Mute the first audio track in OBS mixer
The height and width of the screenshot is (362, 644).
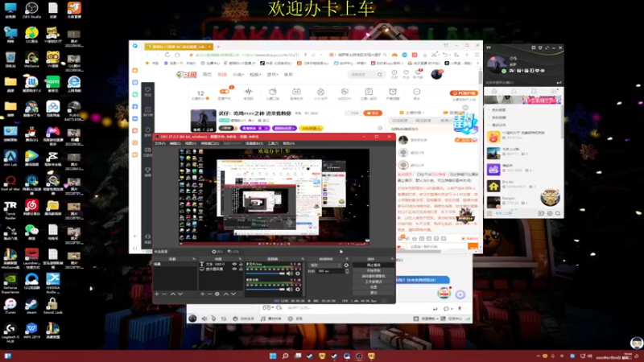click(x=290, y=274)
